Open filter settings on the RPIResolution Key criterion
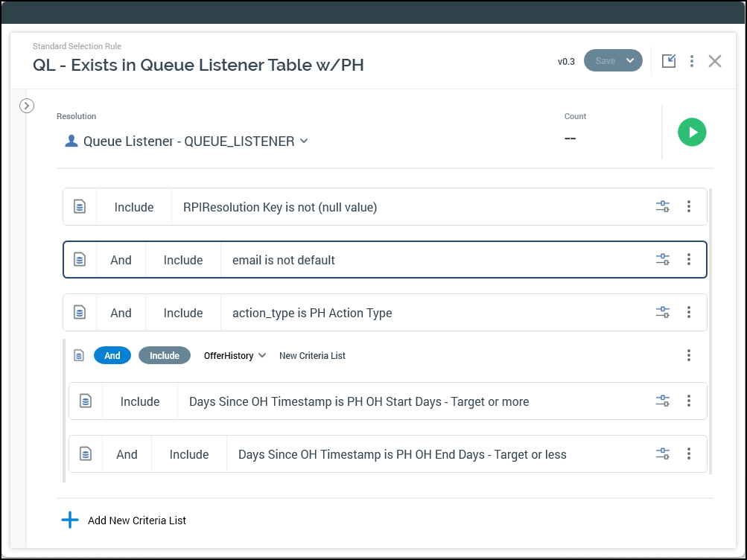The image size is (747, 560). [x=662, y=206]
